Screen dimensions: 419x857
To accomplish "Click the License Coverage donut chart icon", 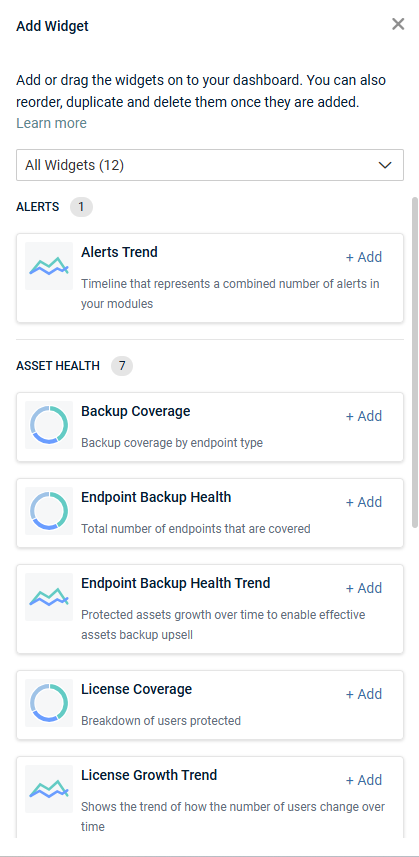I will coord(49,703).
